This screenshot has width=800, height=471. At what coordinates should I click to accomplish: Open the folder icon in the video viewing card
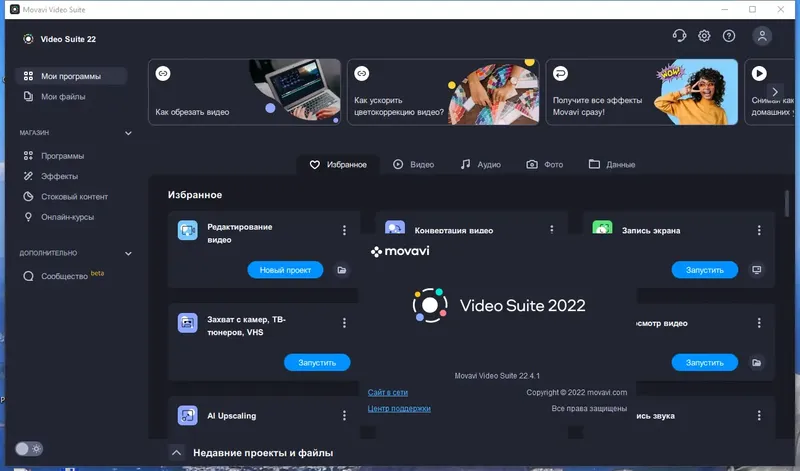point(757,363)
